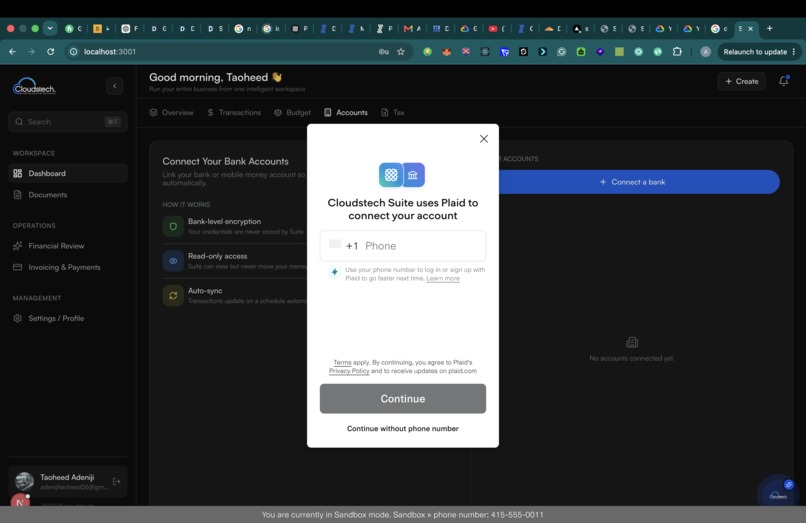Open the Chrome profile avatar button
The image size is (806, 523).
coord(705,51)
